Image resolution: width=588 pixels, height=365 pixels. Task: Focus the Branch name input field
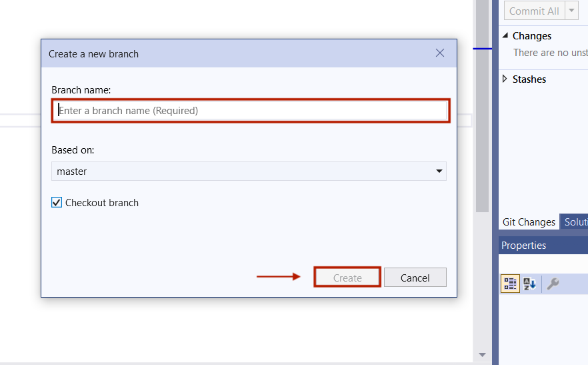(x=251, y=111)
